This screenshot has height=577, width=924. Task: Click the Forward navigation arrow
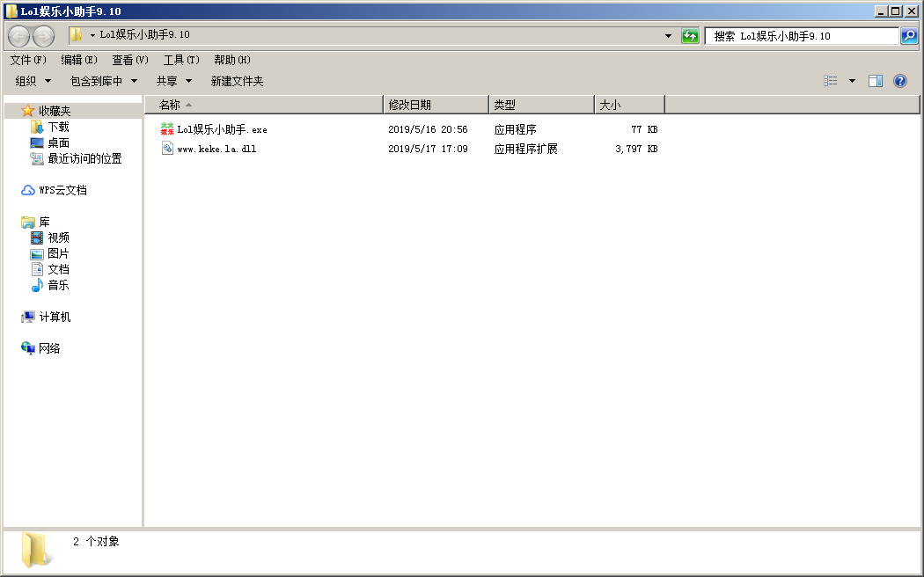click(44, 37)
